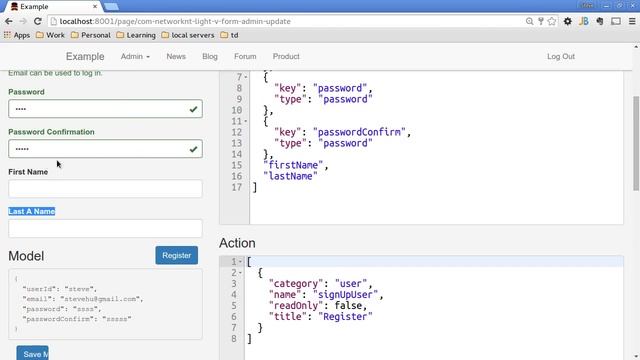Collapse Action editor fold arrow at line 1
Screen dimensions: 640x360
240,262
